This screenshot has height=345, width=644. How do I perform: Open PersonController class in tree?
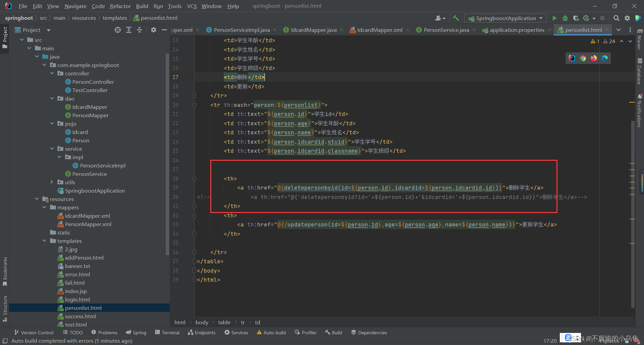point(93,82)
